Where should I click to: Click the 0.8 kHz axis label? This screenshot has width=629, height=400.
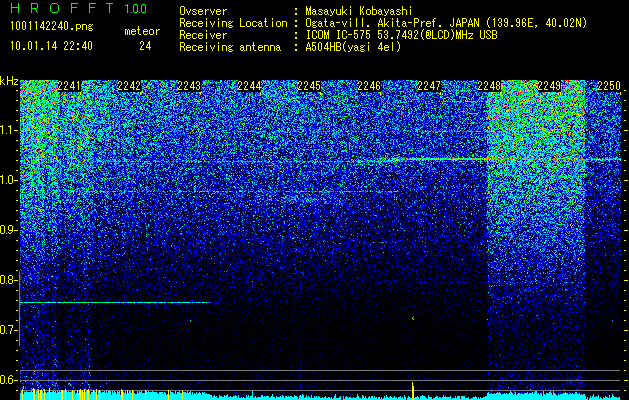point(8,280)
